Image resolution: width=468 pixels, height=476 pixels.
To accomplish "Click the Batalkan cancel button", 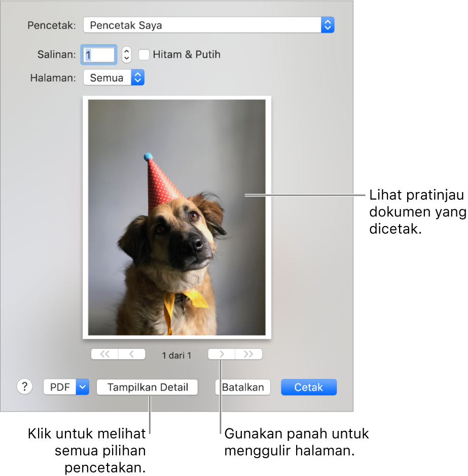I will click(x=243, y=387).
